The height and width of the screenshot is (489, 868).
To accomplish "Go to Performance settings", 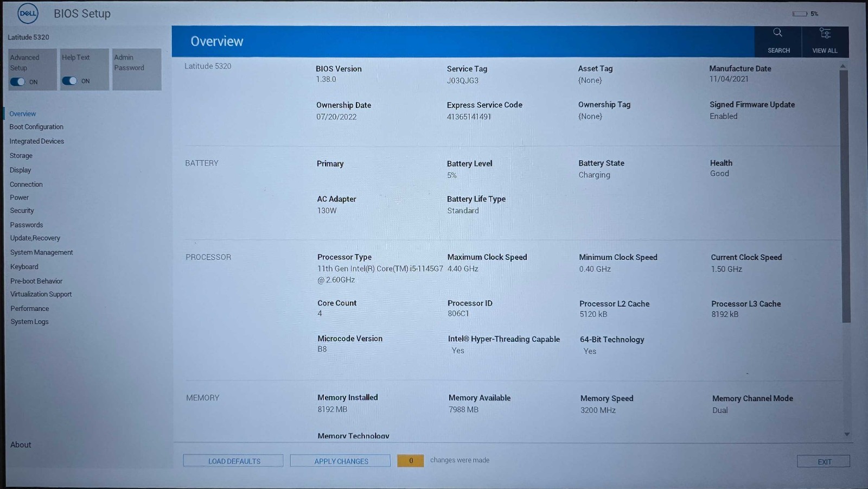I will 30,309.
